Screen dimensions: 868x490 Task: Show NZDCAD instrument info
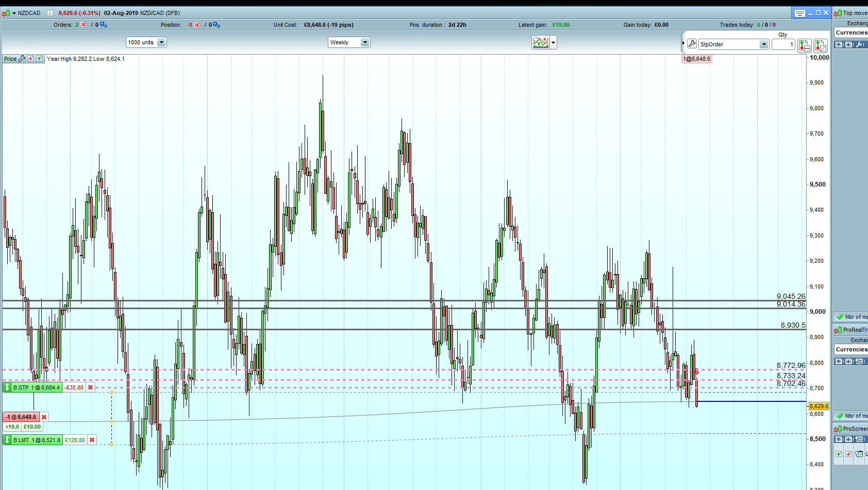(x=50, y=13)
